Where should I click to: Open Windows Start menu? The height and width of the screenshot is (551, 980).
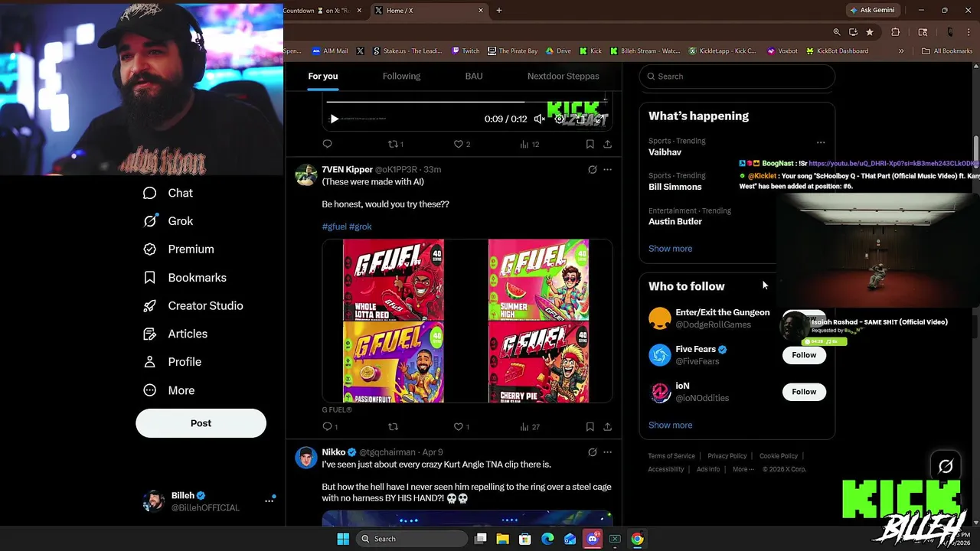(x=342, y=539)
